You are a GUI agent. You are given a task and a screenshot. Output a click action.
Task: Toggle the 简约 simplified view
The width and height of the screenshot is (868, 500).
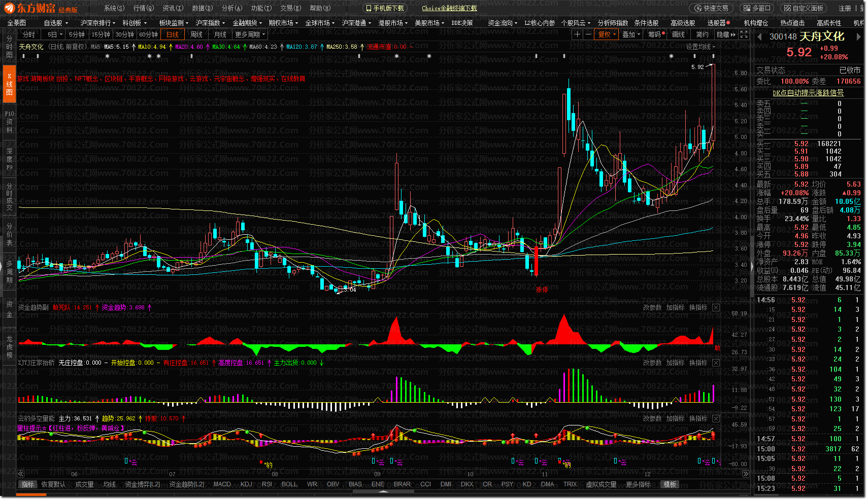tap(702, 34)
